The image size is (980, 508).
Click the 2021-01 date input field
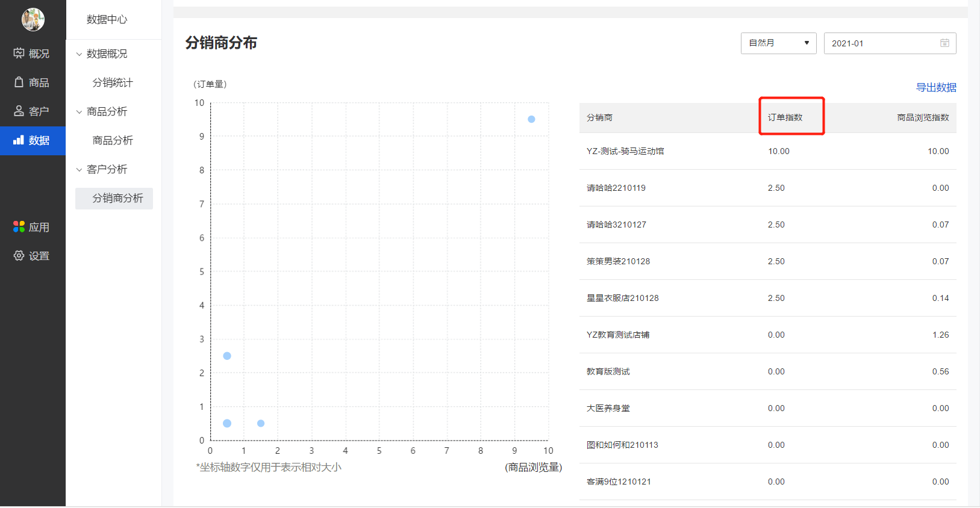[890, 43]
